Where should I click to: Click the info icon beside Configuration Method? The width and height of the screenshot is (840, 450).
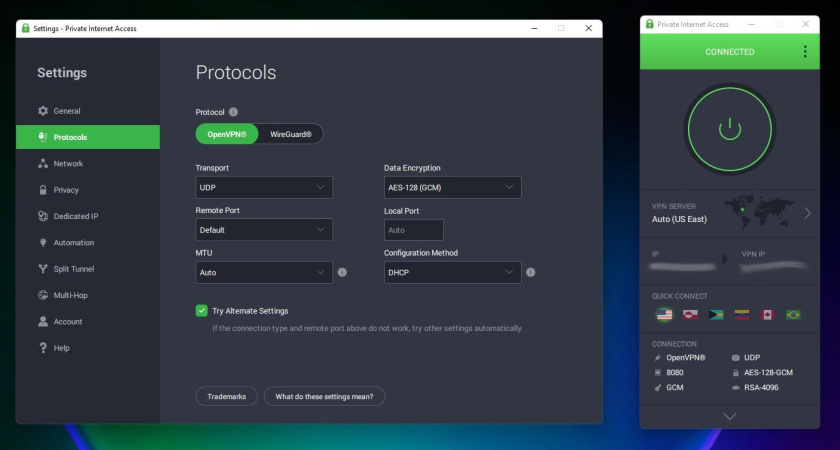(x=530, y=272)
